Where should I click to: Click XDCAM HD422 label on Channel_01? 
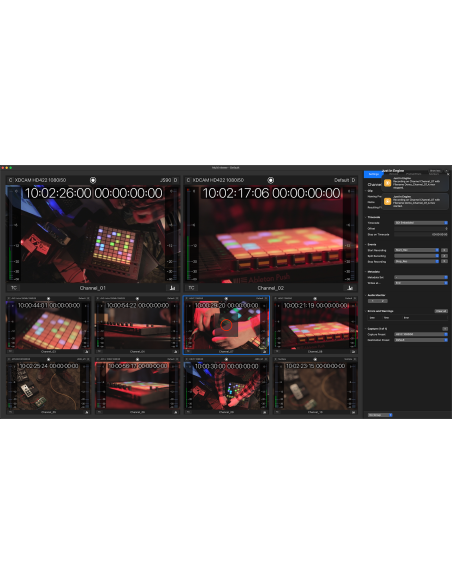(41, 180)
